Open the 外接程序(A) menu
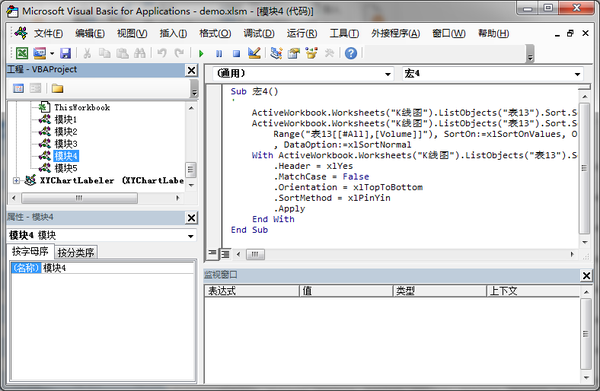600x391 pixels. [395, 33]
